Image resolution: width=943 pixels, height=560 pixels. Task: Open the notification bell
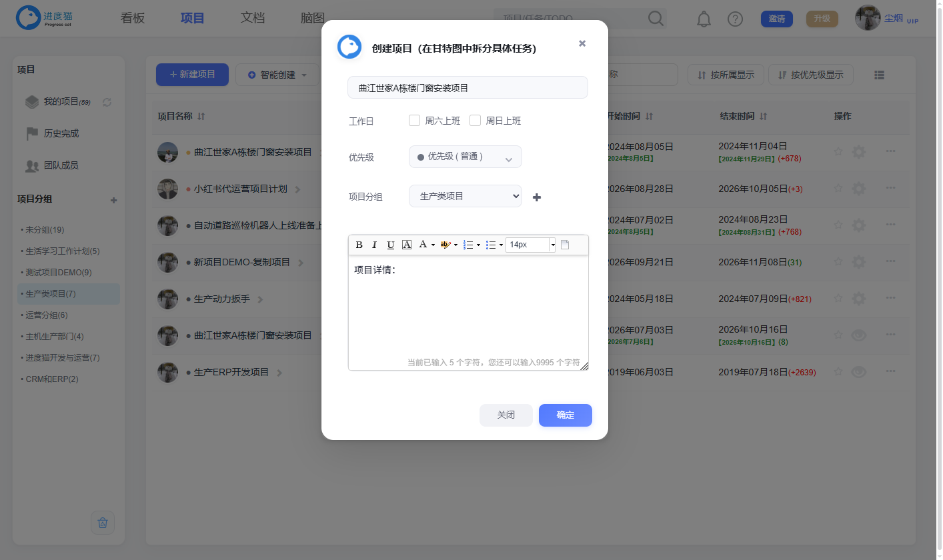(x=704, y=19)
